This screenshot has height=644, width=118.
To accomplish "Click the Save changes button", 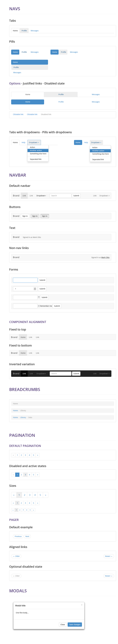I will click(75, 624).
